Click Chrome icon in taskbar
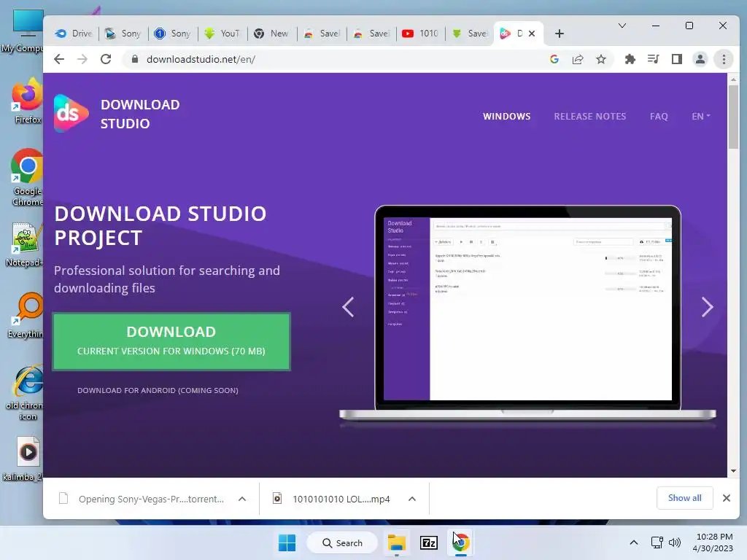This screenshot has height=560, width=747. (461, 542)
